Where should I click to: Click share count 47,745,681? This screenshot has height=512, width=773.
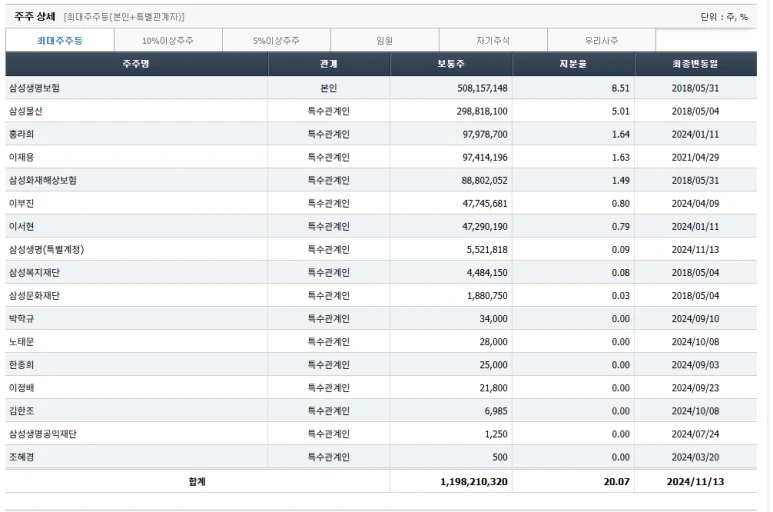[485, 204]
